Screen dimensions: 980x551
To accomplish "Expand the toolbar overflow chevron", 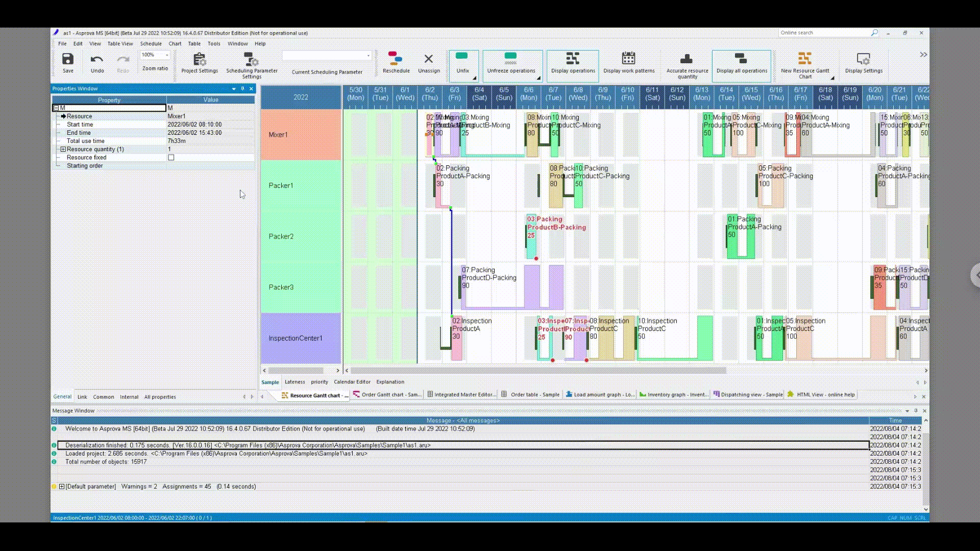I will coord(923,55).
